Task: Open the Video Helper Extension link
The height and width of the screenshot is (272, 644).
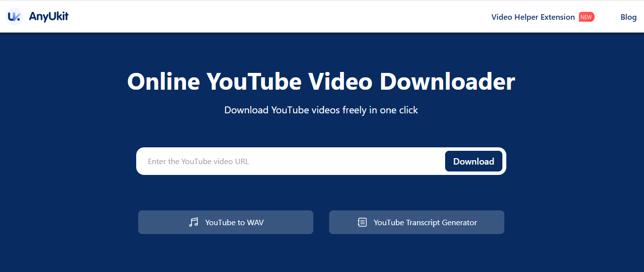Action: pos(533,17)
